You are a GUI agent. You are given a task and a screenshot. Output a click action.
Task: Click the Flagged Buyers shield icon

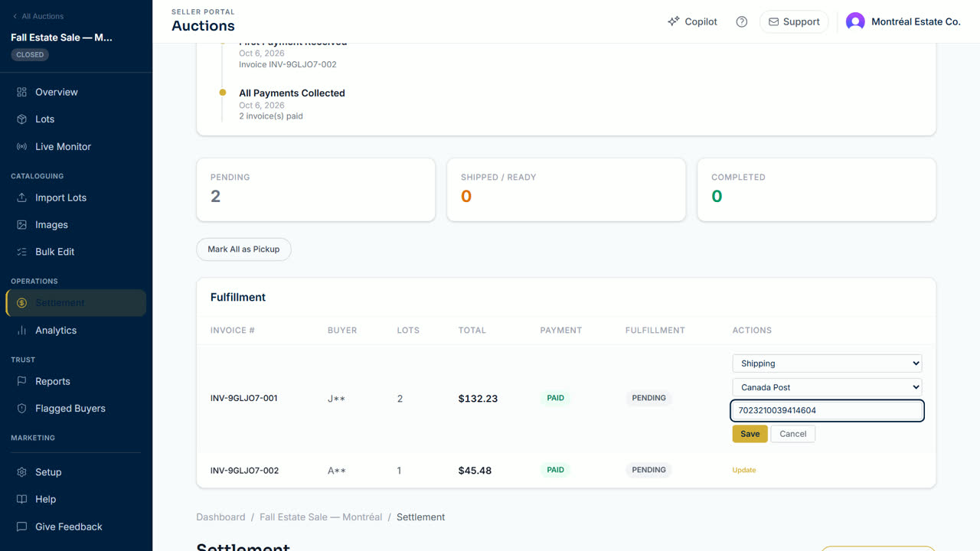21,409
